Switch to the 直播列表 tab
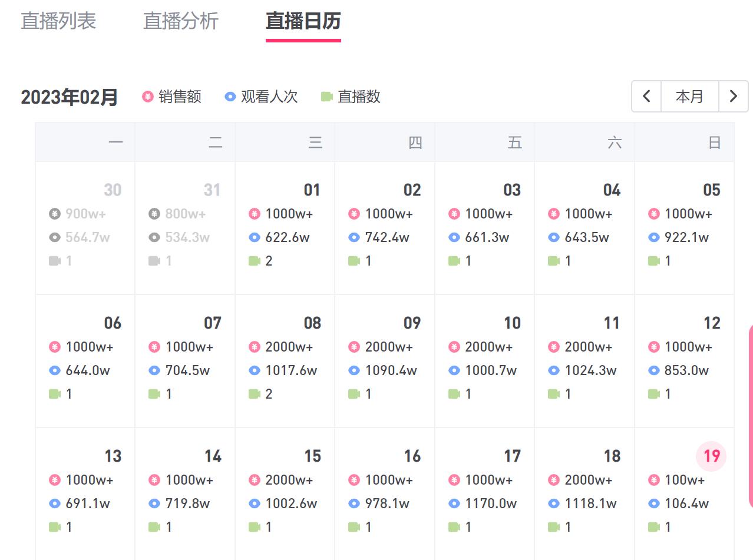The width and height of the screenshot is (753, 560). pyautogui.click(x=59, y=21)
